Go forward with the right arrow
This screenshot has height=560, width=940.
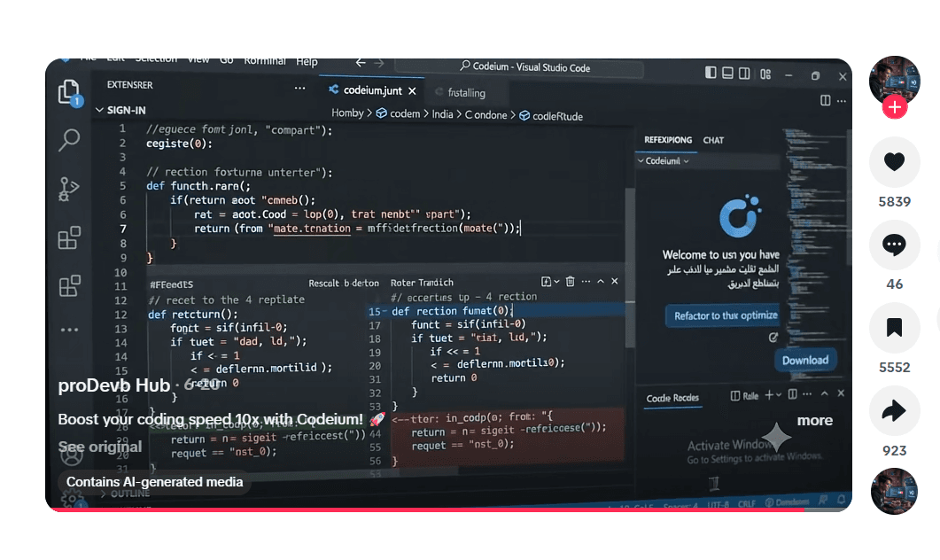click(x=379, y=63)
